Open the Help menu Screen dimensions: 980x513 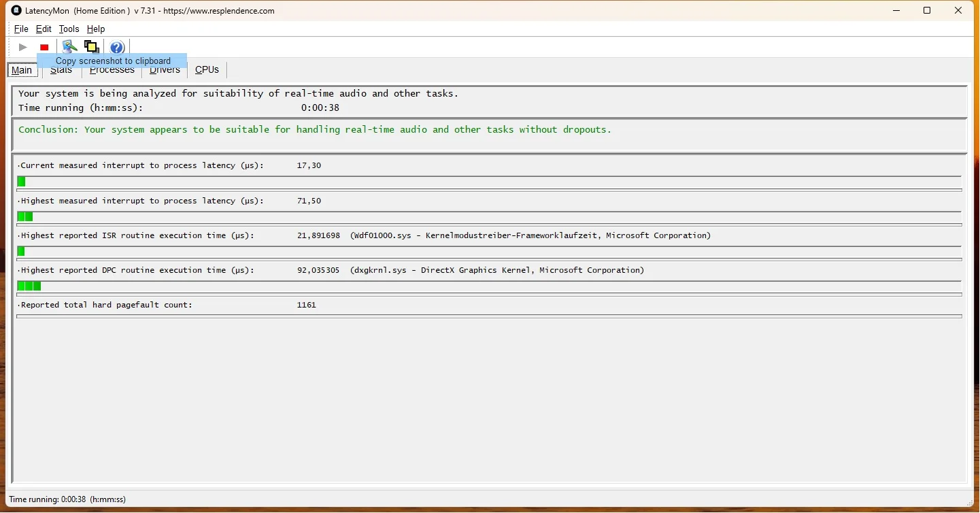pyautogui.click(x=96, y=29)
